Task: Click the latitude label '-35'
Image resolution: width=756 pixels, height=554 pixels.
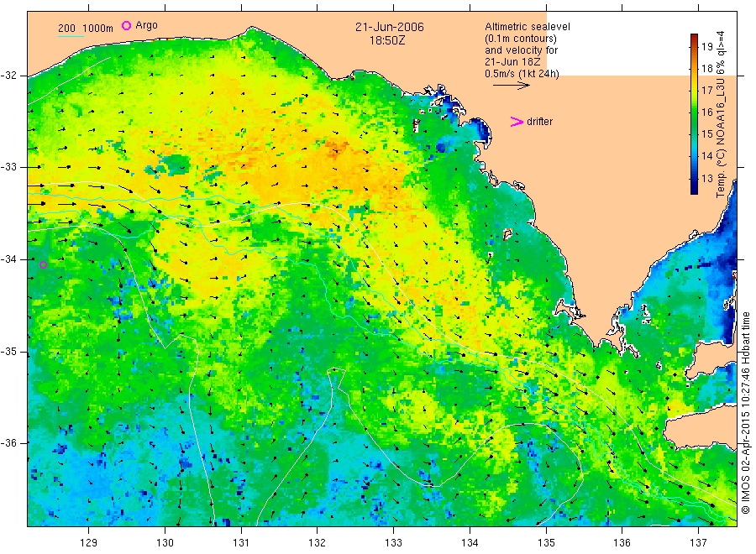Action: tap(8, 352)
